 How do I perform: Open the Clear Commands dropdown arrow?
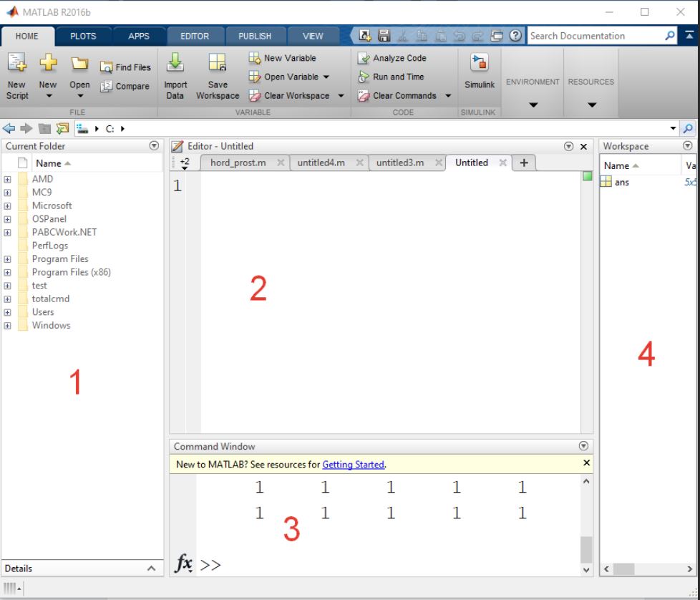[x=448, y=95]
